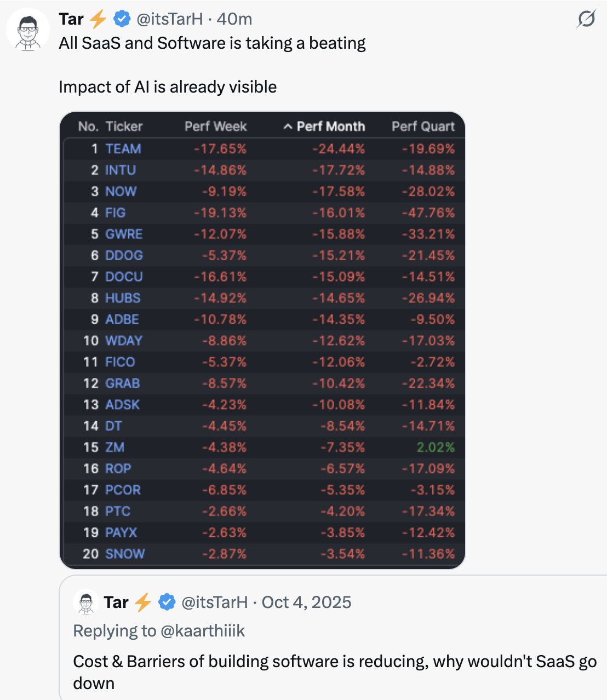Click the lightning emoji in the quoted tweet
Image resolution: width=607 pixels, height=700 pixels.
pos(143,603)
